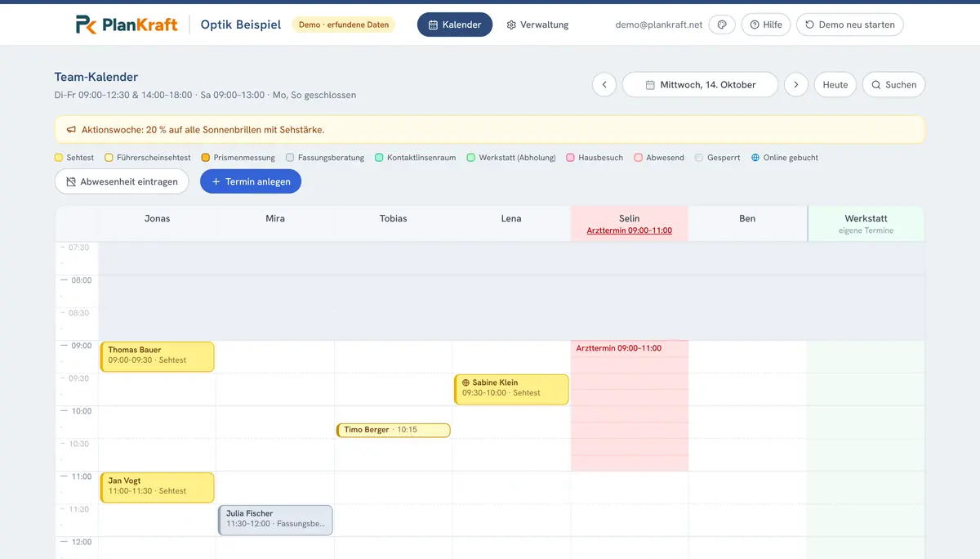This screenshot has width=980, height=559.
Task: Click the Ben column header
Action: [x=747, y=218]
